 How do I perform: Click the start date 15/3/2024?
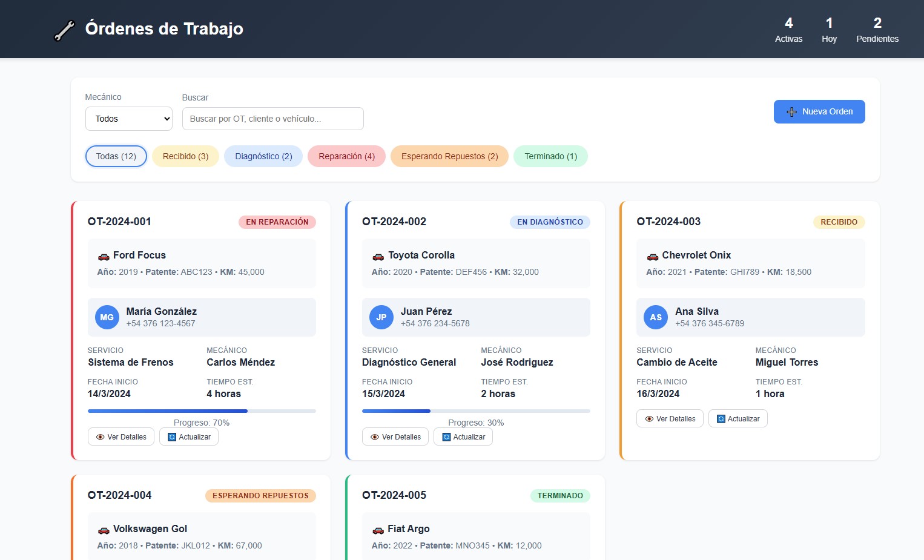point(383,394)
